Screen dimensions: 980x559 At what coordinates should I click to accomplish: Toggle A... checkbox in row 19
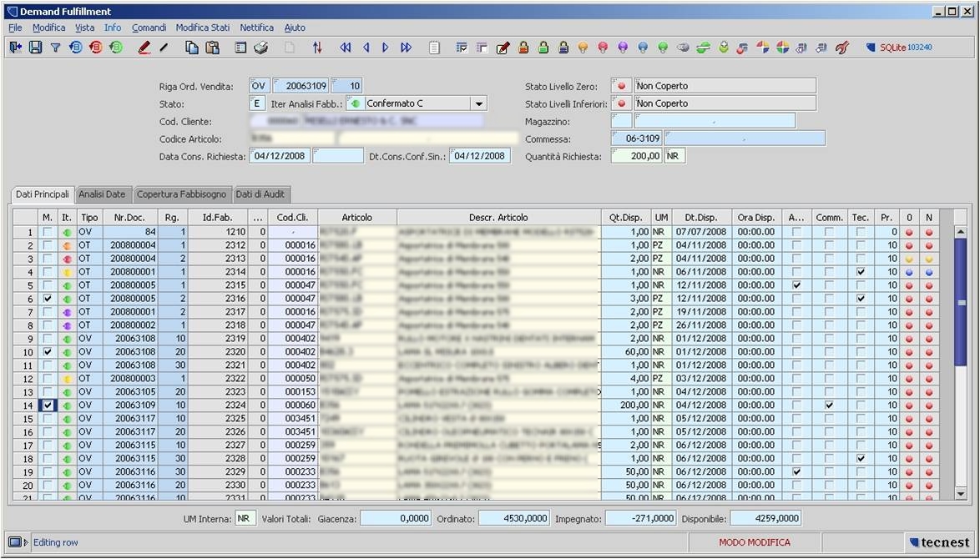point(796,471)
